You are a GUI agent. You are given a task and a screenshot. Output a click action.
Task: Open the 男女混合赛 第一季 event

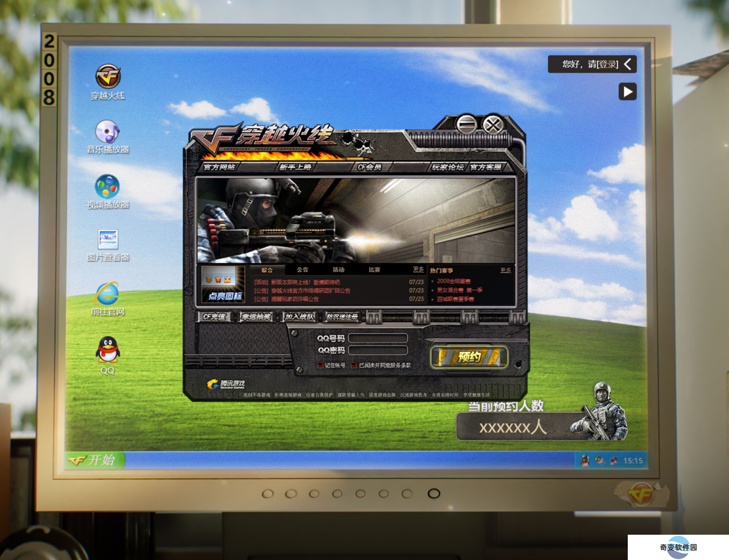pos(460,290)
